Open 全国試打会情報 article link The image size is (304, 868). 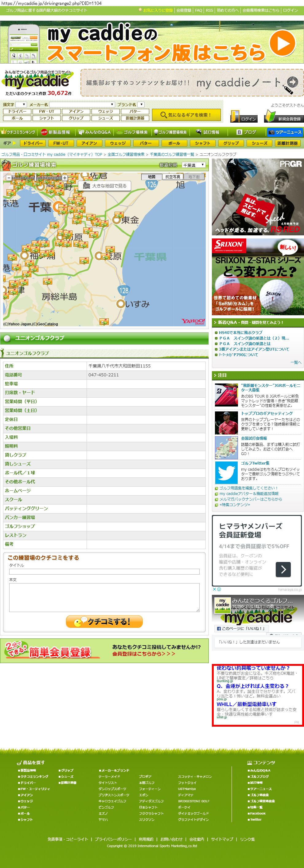coord(254,438)
